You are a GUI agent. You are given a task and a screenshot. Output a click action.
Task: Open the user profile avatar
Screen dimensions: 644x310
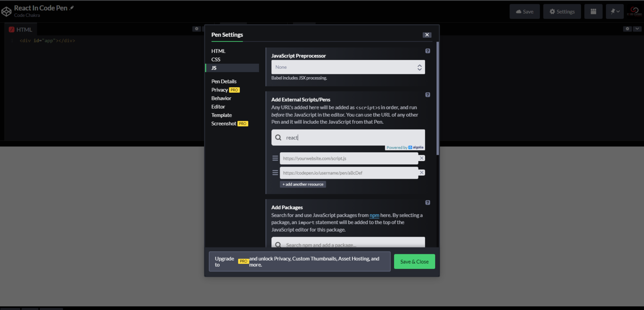point(634,12)
